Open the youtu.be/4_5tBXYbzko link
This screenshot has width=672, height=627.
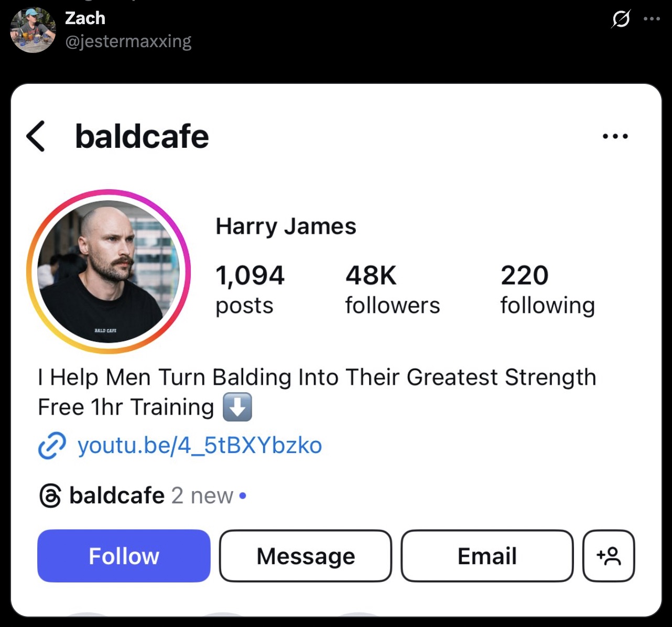coord(200,446)
